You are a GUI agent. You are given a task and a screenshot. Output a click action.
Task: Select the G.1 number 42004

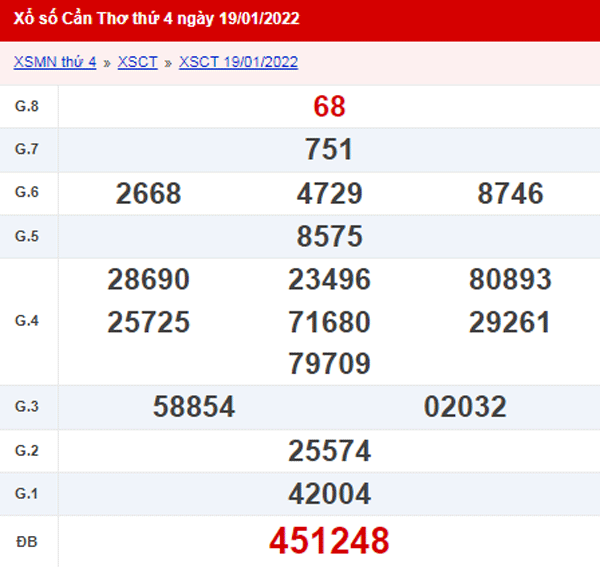329,494
